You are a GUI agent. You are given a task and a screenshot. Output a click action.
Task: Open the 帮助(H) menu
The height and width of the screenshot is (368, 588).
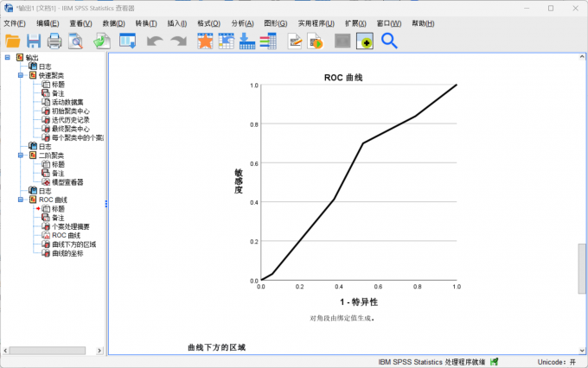[423, 23]
